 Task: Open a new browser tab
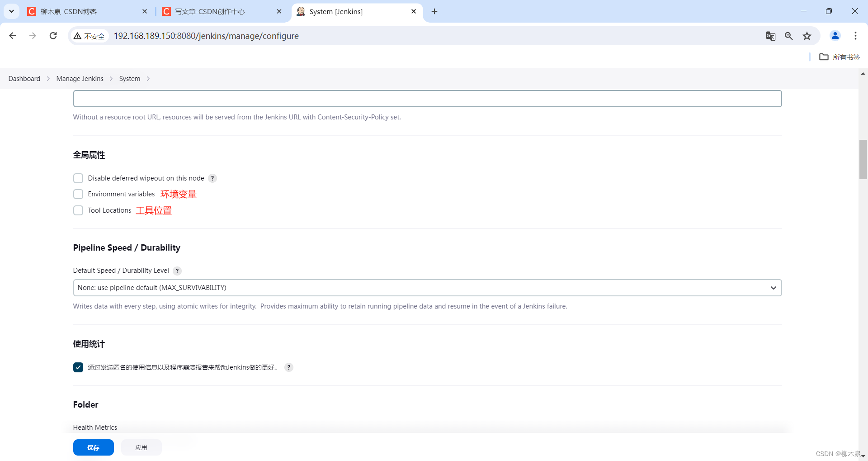(434, 11)
